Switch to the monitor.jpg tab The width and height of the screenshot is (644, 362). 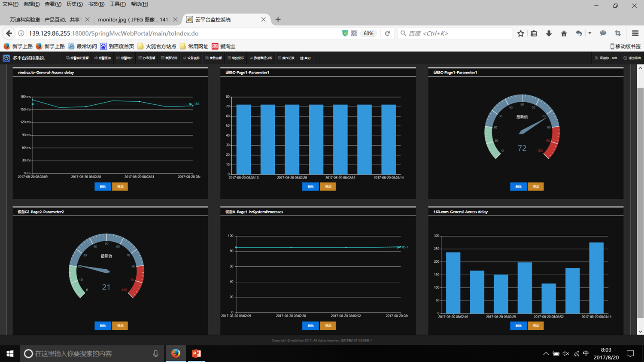coord(133,20)
